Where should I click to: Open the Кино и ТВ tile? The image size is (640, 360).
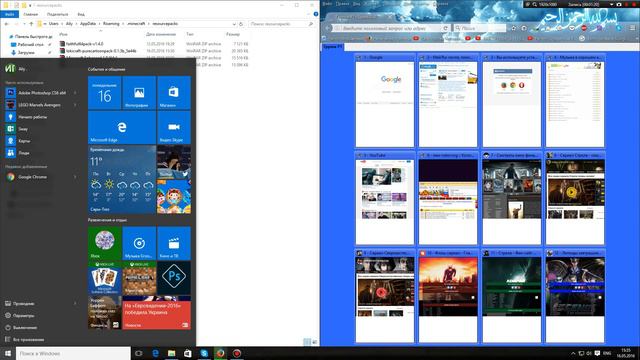[x=174, y=243]
